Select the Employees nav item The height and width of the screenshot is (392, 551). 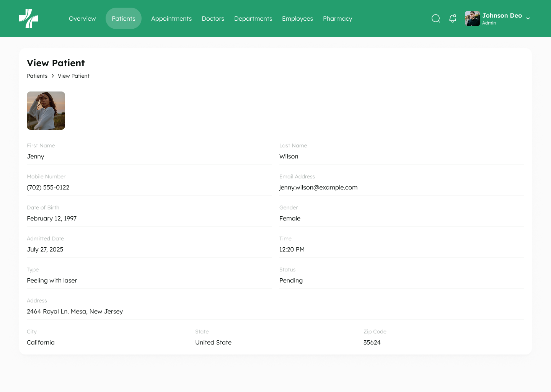[297, 18]
